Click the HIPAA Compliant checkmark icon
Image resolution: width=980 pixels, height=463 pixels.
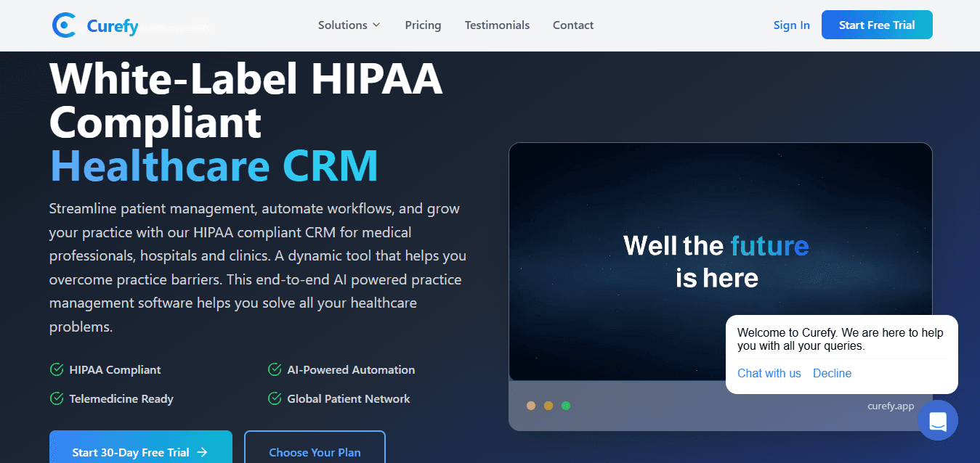click(x=57, y=369)
